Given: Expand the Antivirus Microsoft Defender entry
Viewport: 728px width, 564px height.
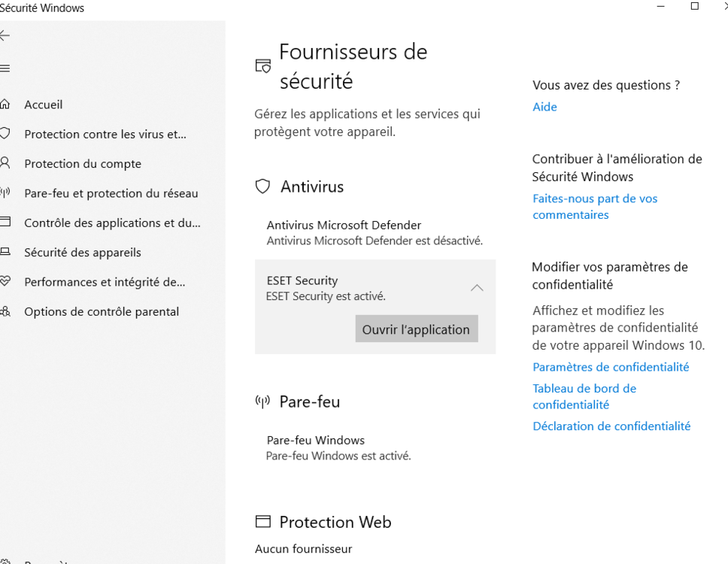Looking at the screenshot, I should click(x=375, y=232).
